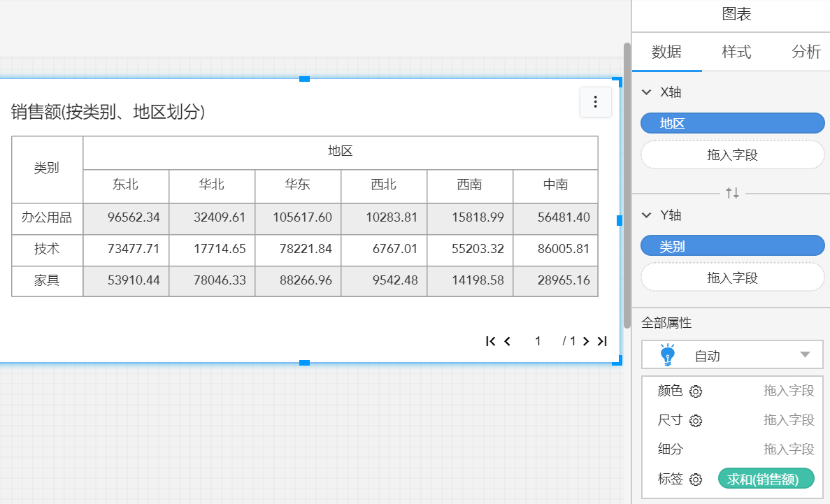Collapse the Y轴 section
Screen dimensions: 830x504
(x=646, y=215)
